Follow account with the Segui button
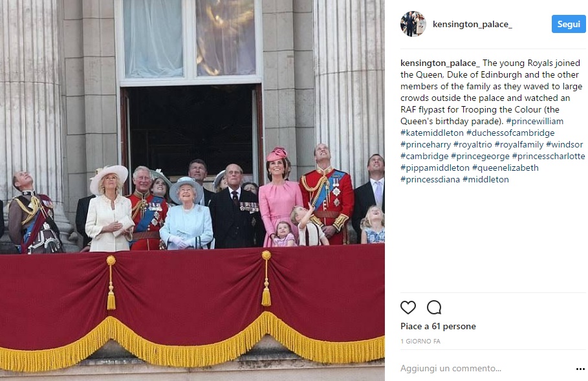The height and width of the screenshot is (381, 588). click(569, 24)
